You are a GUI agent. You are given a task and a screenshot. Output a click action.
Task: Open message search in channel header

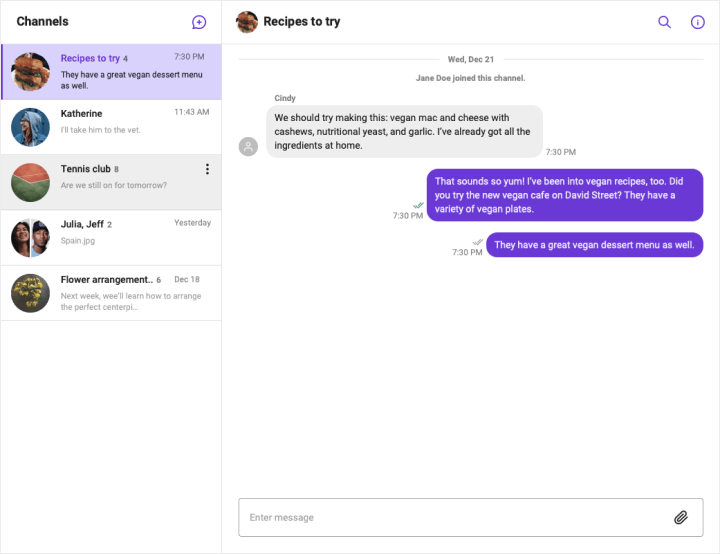click(664, 22)
